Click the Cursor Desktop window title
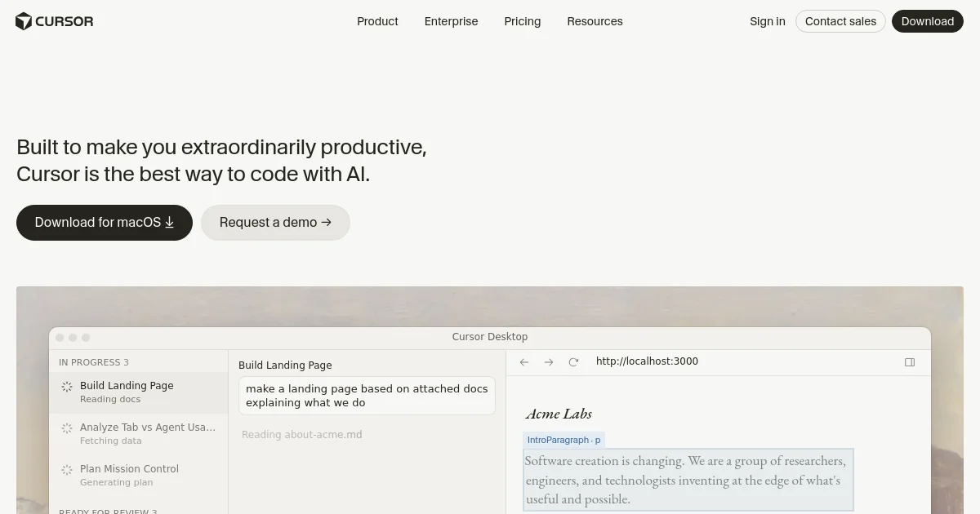 [x=490, y=337]
